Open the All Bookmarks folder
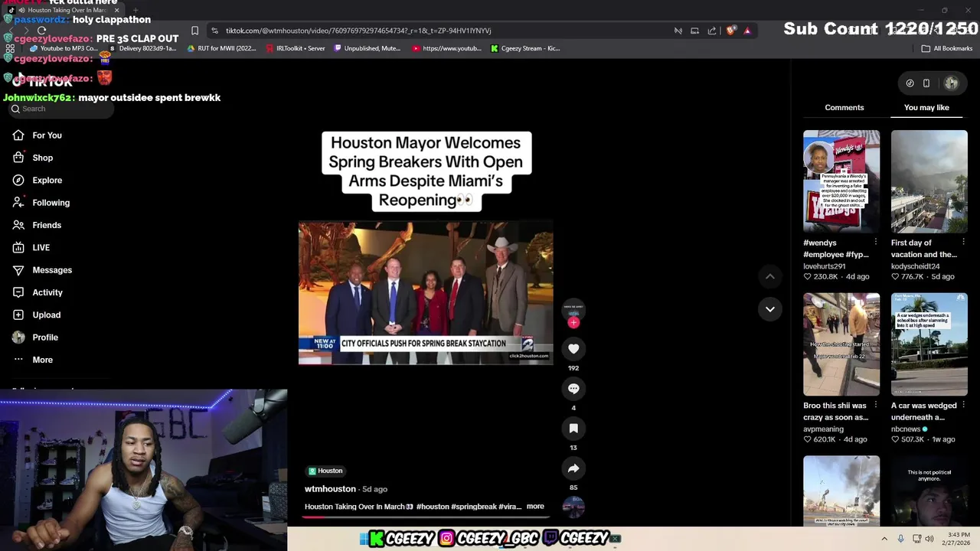 (x=947, y=48)
